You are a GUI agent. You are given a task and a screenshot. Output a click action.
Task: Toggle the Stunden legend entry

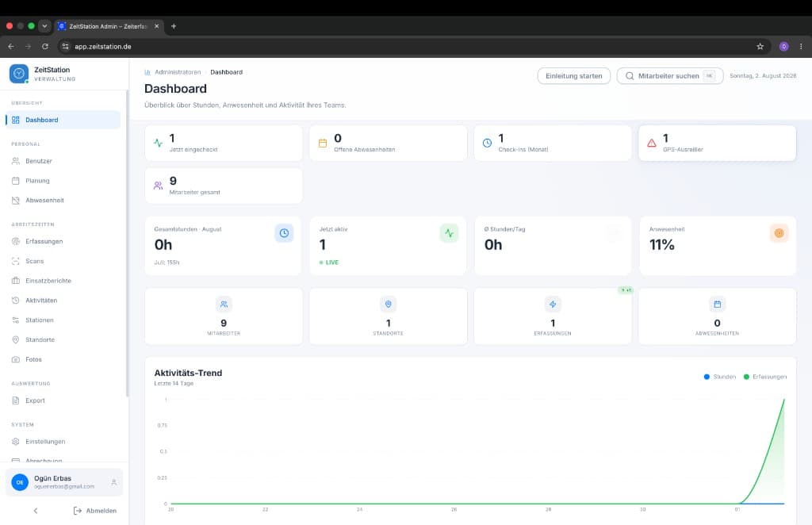coord(720,377)
